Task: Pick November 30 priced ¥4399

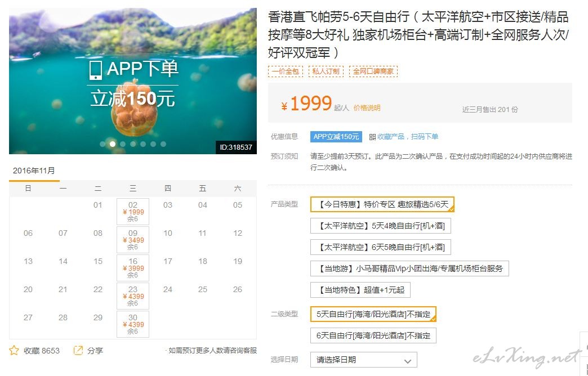Action: [133, 324]
